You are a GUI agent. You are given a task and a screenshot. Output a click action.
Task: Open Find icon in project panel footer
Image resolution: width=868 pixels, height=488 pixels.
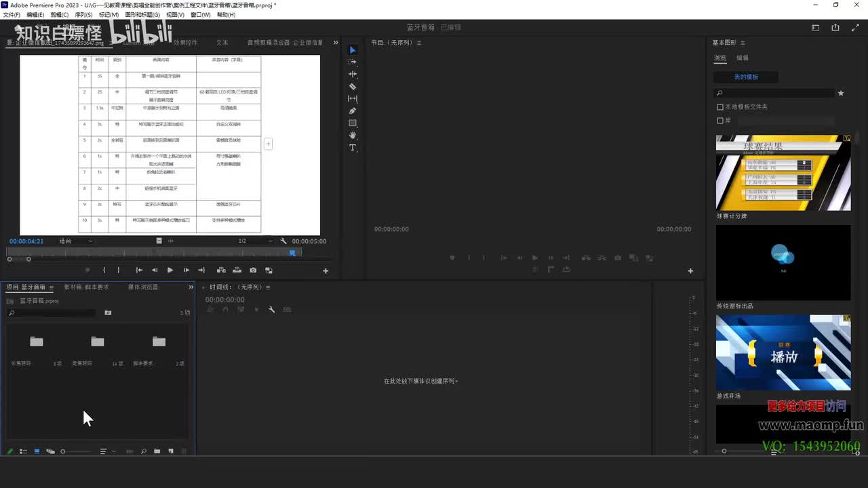click(x=143, y=451)
